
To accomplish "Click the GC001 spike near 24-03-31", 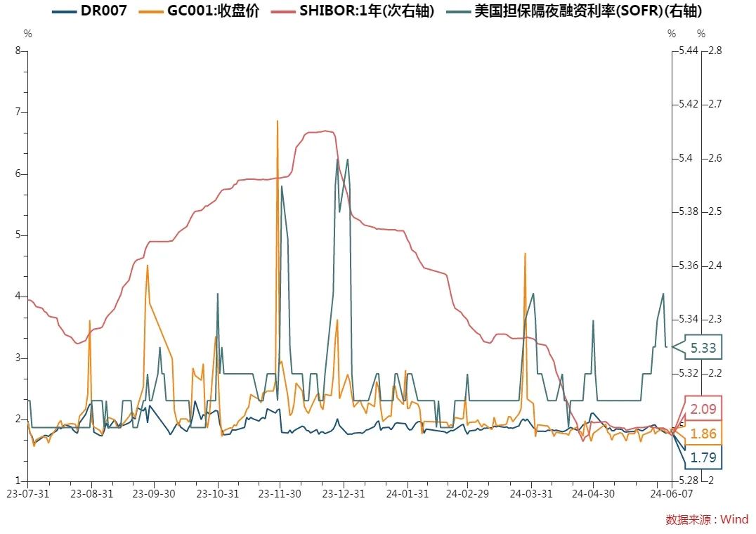I will (525, 254).
